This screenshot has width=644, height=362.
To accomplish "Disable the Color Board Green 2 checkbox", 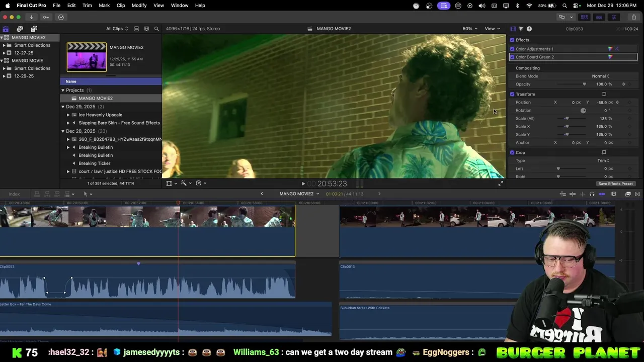I will 512,57.
